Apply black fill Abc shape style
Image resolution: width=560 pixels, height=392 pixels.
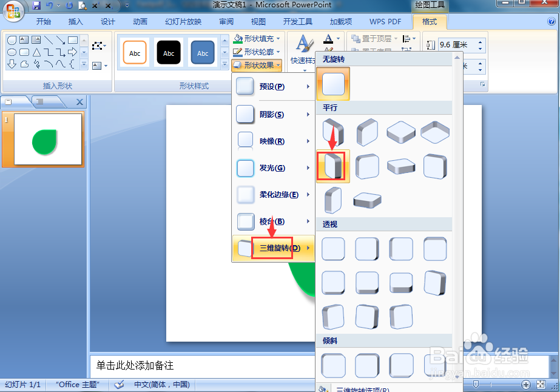(x=169, y=53)
